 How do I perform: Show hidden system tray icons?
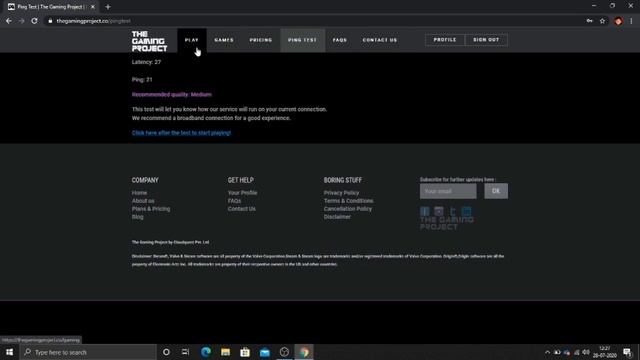tap(547, 352)
